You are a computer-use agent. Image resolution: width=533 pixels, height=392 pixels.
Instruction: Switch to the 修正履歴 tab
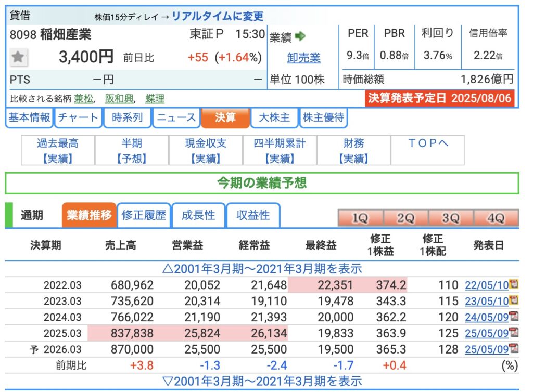[x=144, y=215]
